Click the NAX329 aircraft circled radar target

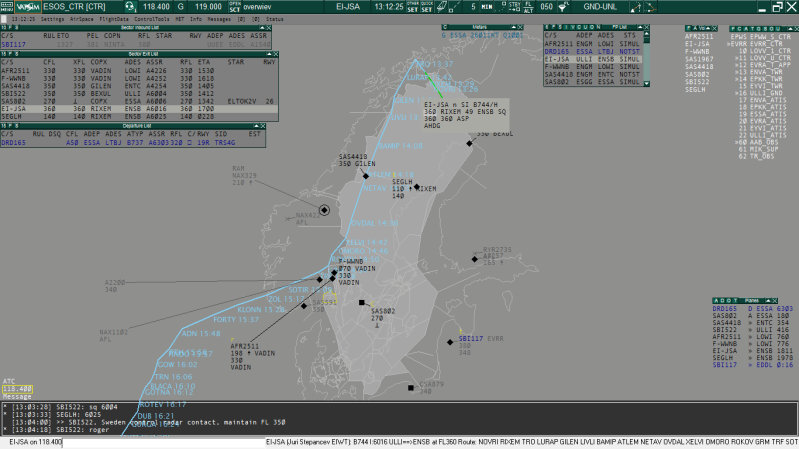tap(324, 210)
